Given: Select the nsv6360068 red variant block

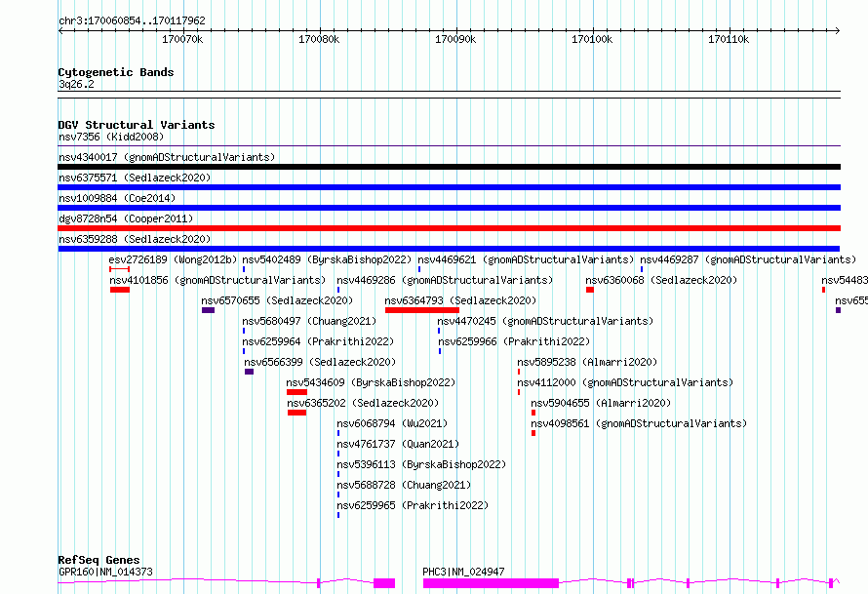Looking at the screenshot, I should (x=590, y=290).
